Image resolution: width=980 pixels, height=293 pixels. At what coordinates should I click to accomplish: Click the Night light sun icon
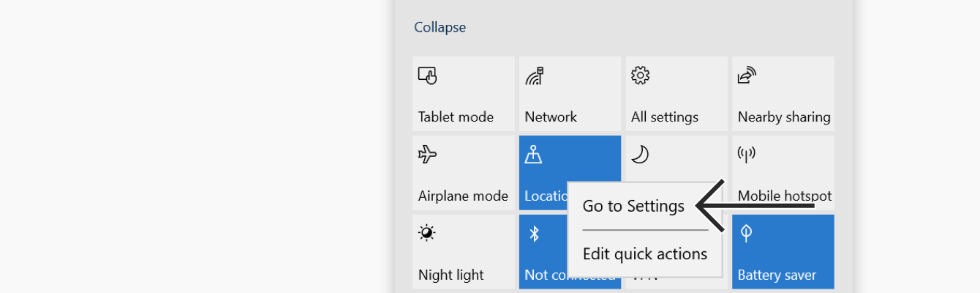(427, 234)
